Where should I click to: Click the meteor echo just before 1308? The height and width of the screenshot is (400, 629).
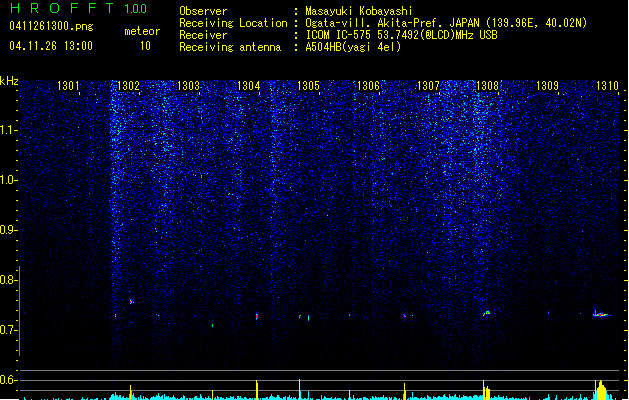(486, 313)
